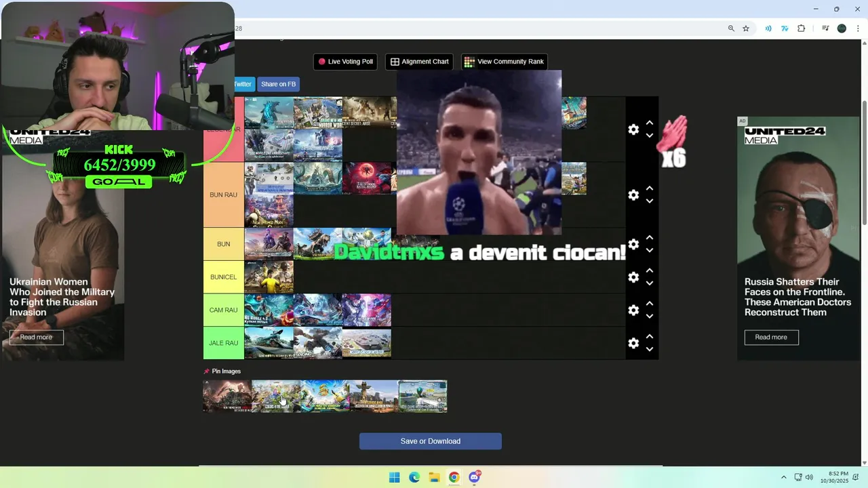
Task: Open the Live Voting Poll
Action: 345,62
